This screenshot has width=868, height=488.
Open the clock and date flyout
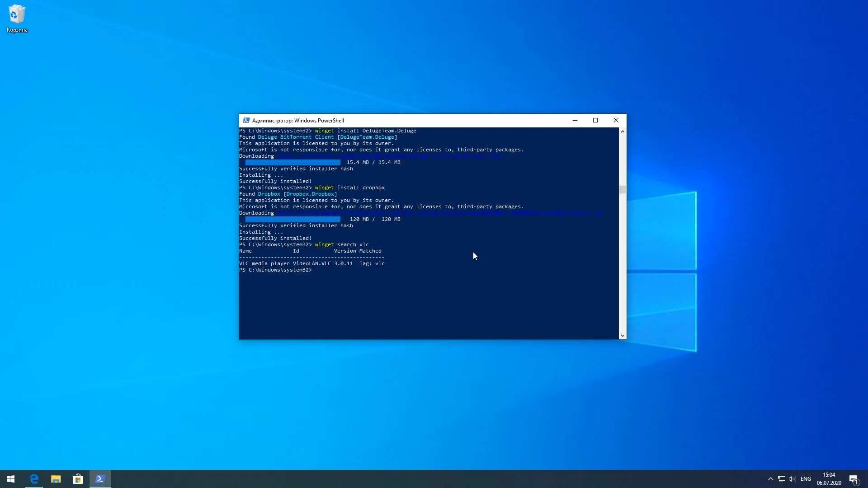tap(829, 479)
